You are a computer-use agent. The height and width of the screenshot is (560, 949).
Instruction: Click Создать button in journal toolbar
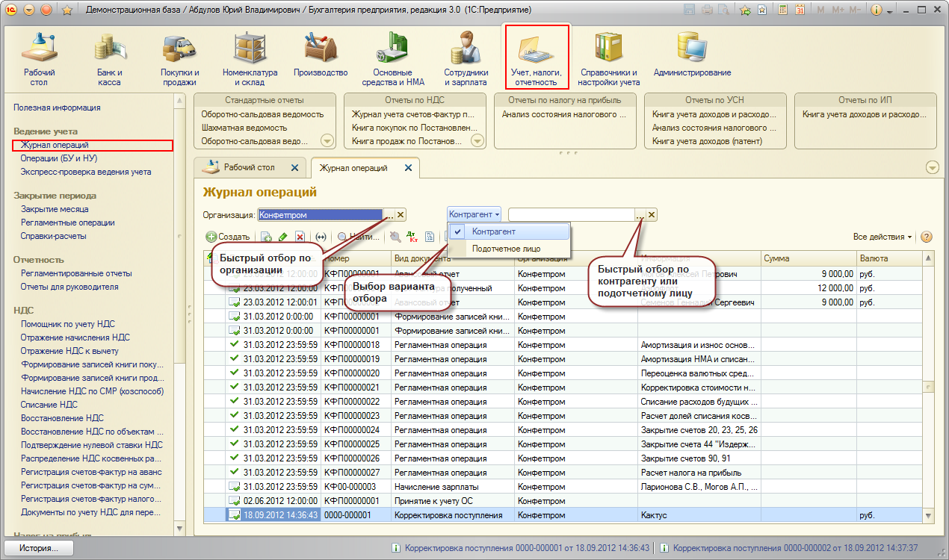pos(228,237)
